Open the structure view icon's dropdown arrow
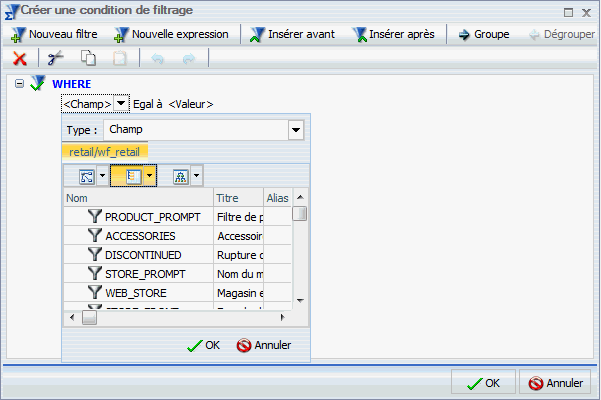The width and height of the screenshot is (601, 400). pyautogui.click(x=102, y=176)
